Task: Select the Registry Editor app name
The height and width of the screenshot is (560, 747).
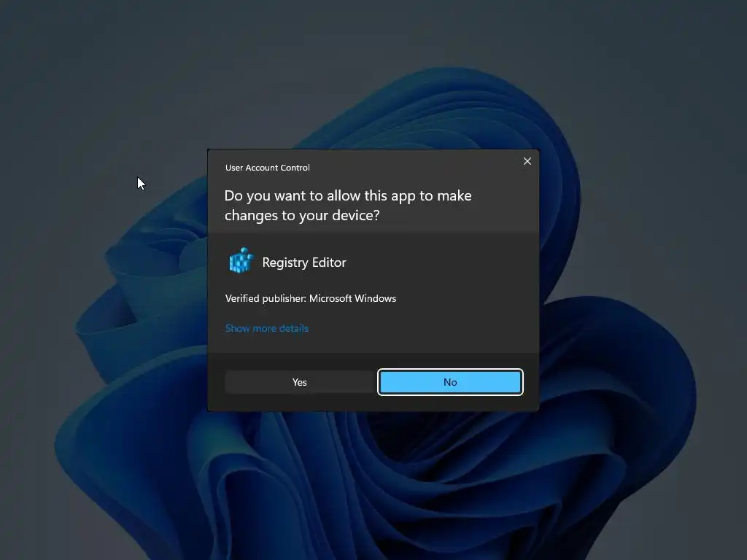Action: click(304, 262)
